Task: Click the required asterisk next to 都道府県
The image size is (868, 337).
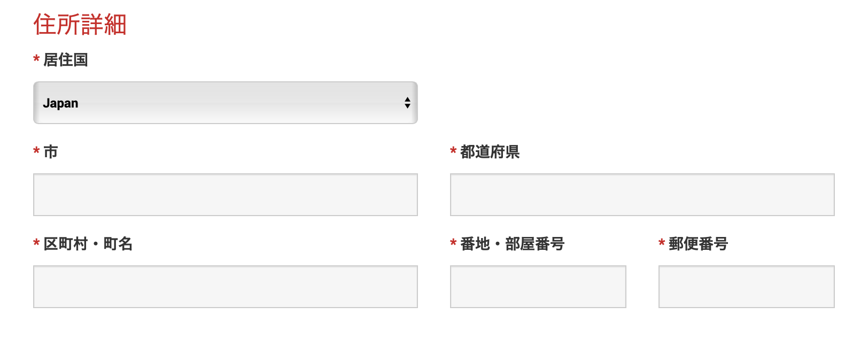Action: point(453,151)
